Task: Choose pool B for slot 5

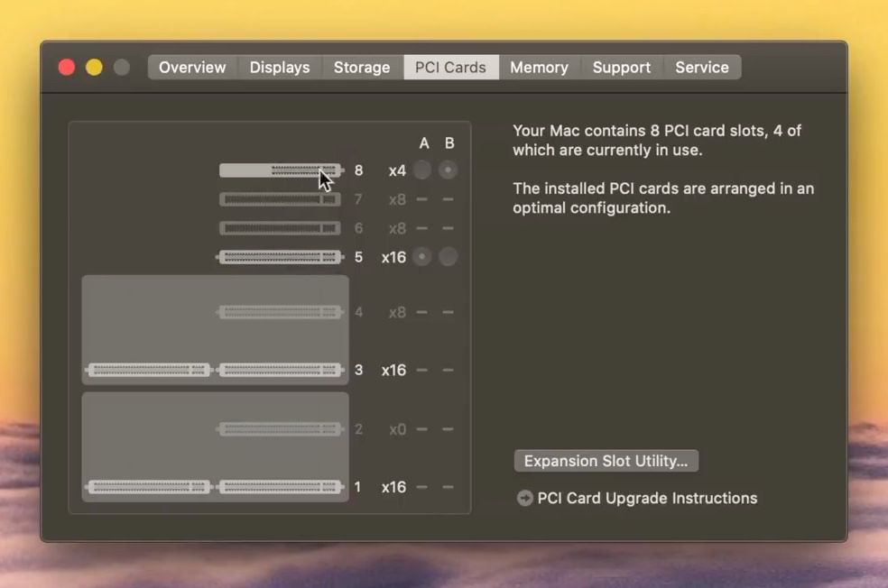Action: pos(448,257)
